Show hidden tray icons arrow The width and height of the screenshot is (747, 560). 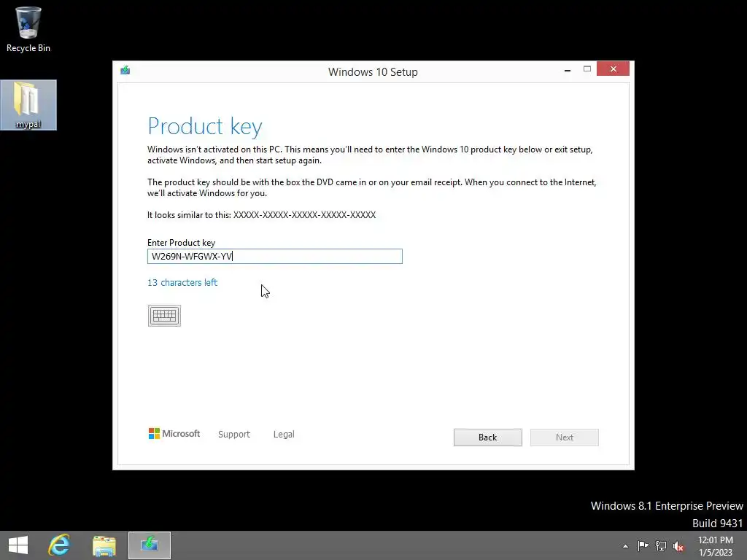[x=625, y=546]
